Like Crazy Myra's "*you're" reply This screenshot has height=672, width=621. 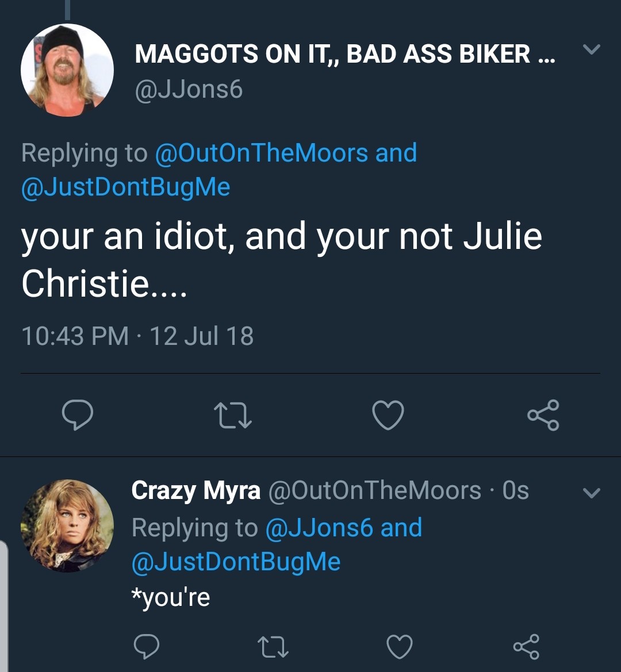coord(400,646)
